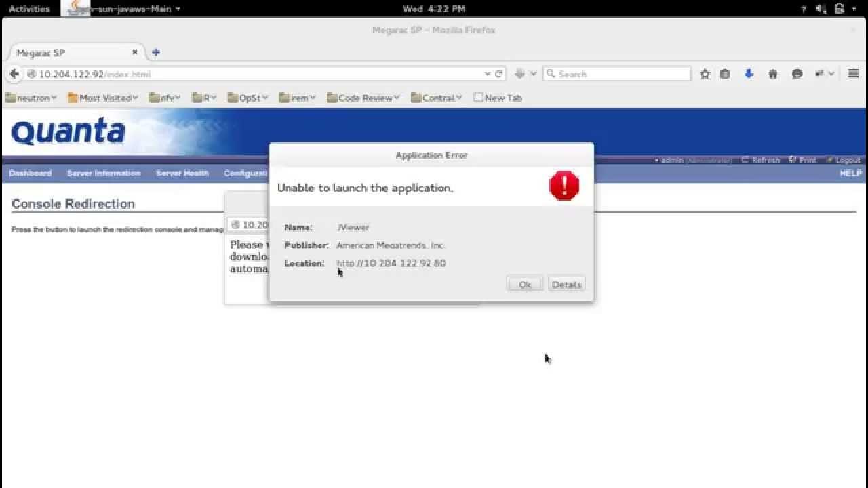Click the accessibility question mark icon in top bar
This screenshot has width=868, height=488.
(x=804, y=9)
